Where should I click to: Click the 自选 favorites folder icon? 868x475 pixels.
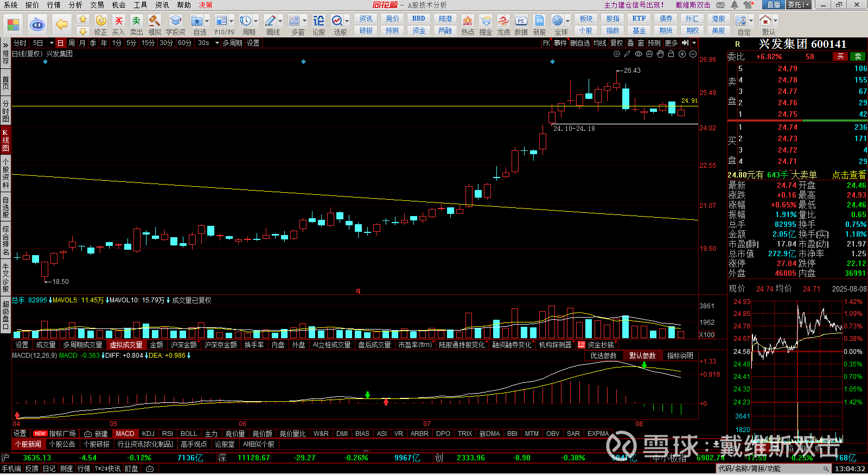click(197, 21)
